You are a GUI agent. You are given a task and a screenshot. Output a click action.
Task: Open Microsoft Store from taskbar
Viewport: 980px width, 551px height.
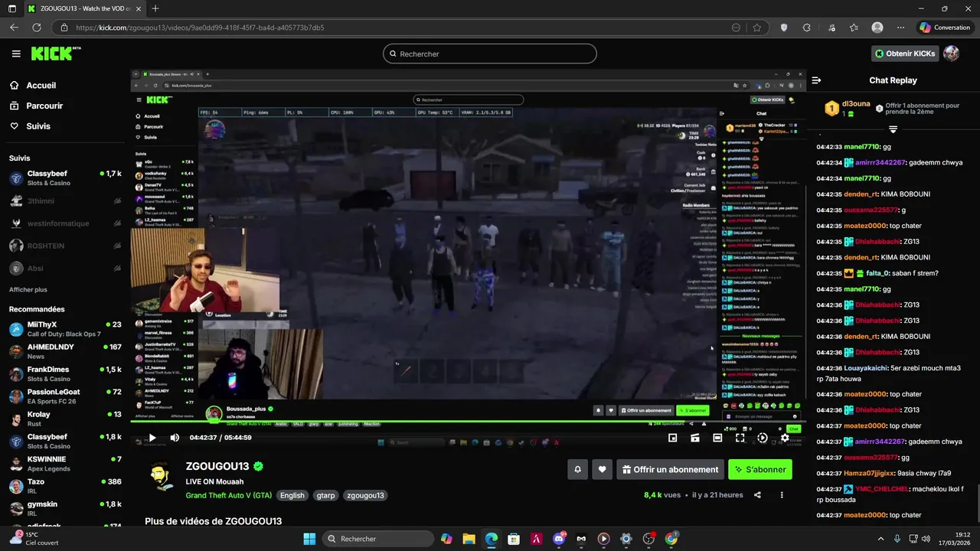[x=514, y=539]
